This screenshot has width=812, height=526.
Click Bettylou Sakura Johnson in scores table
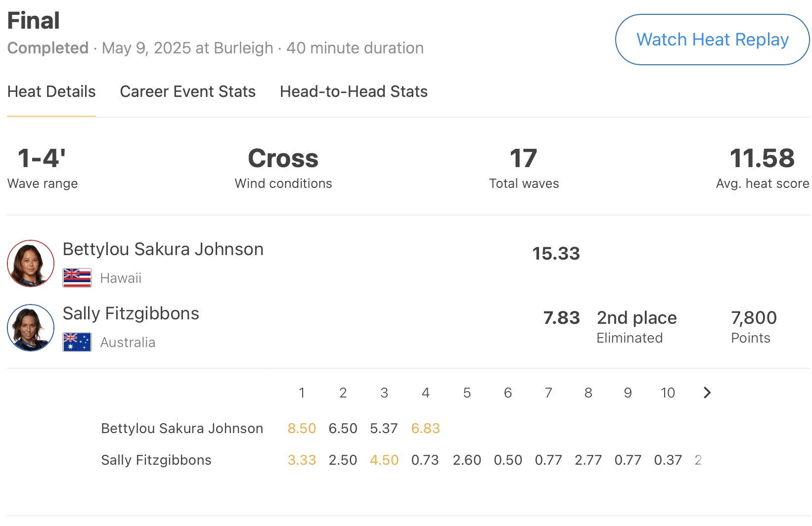182,428
